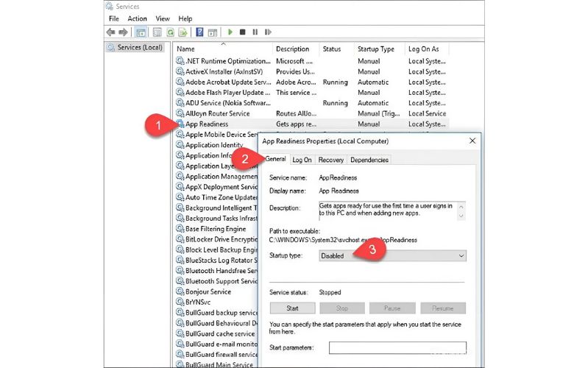The image size is (588, 368).
Task: Click the greyed-out Stop button in the dialog
Action: pyautogui.click(x=342, y=308)
